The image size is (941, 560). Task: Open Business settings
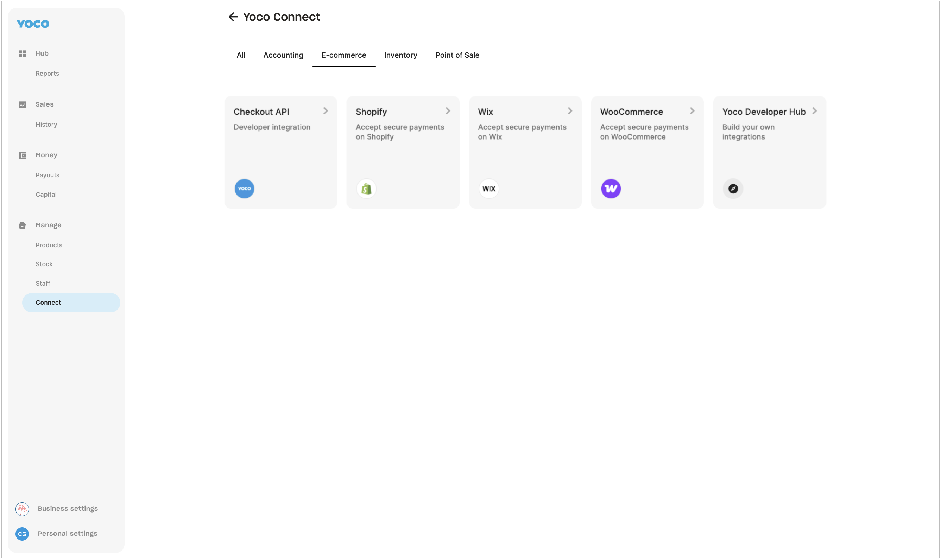click(x=68, y=509)
